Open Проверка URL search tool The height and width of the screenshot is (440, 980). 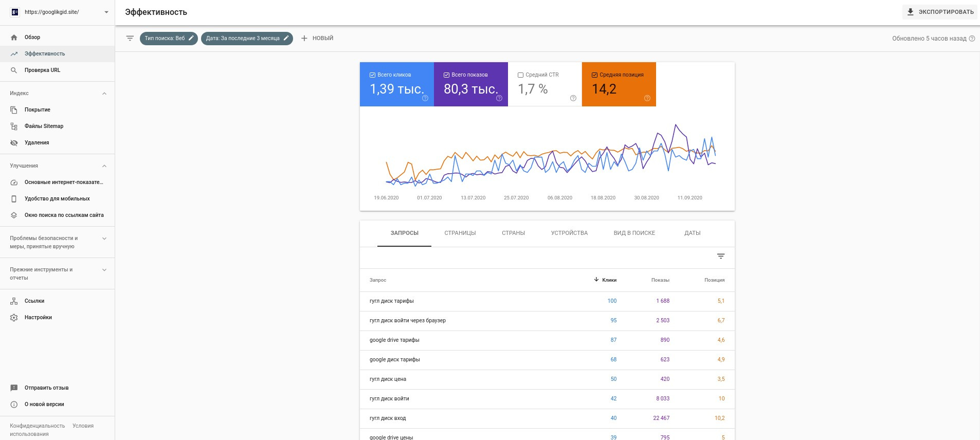click(42, 70)
